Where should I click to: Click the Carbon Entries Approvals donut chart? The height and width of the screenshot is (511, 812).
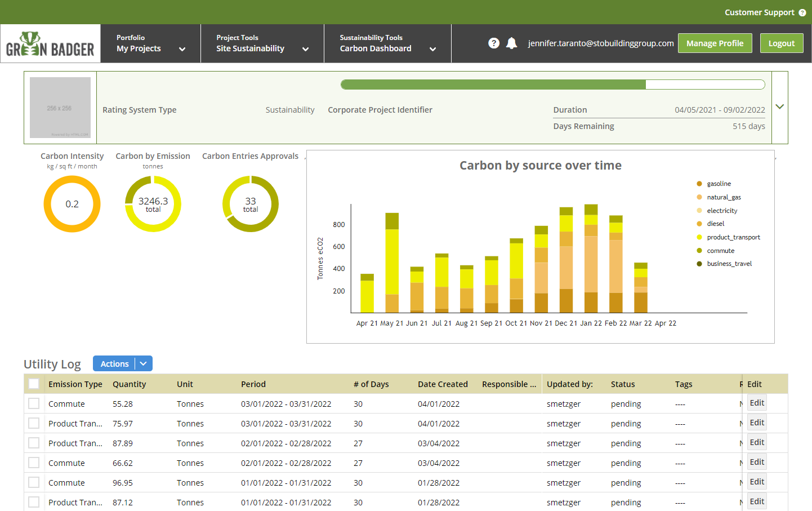251,204
